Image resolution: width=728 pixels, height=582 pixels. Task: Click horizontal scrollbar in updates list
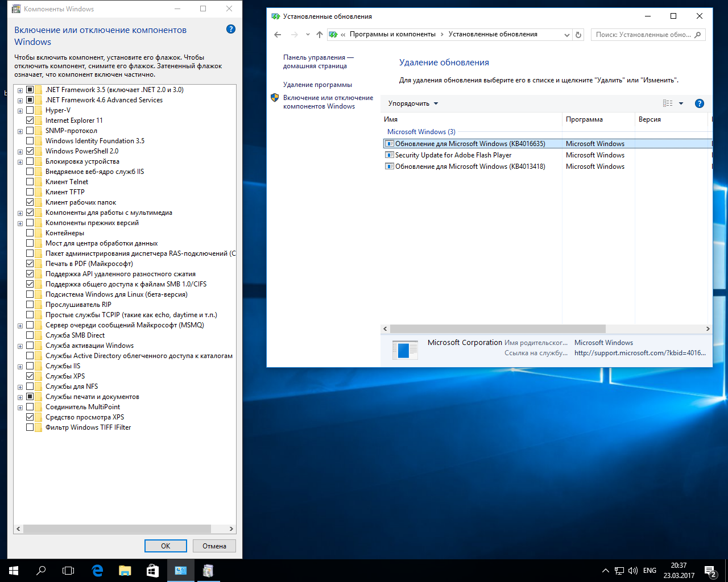tap(498, 329)
